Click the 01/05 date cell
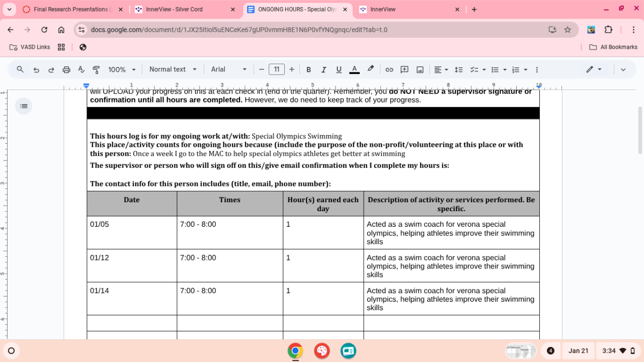Screen dimensions: 644x362 [x=132, y=233]
